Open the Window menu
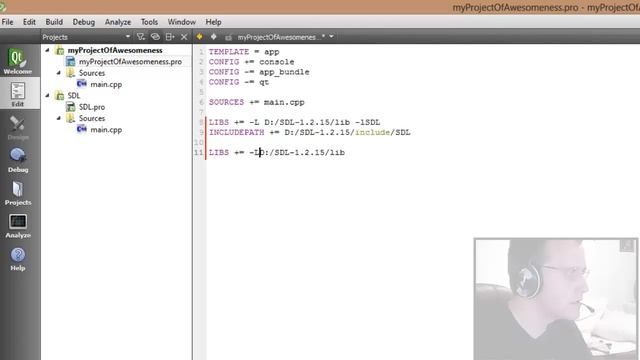Screen dimensions: 640x360 tap(181, 22)
